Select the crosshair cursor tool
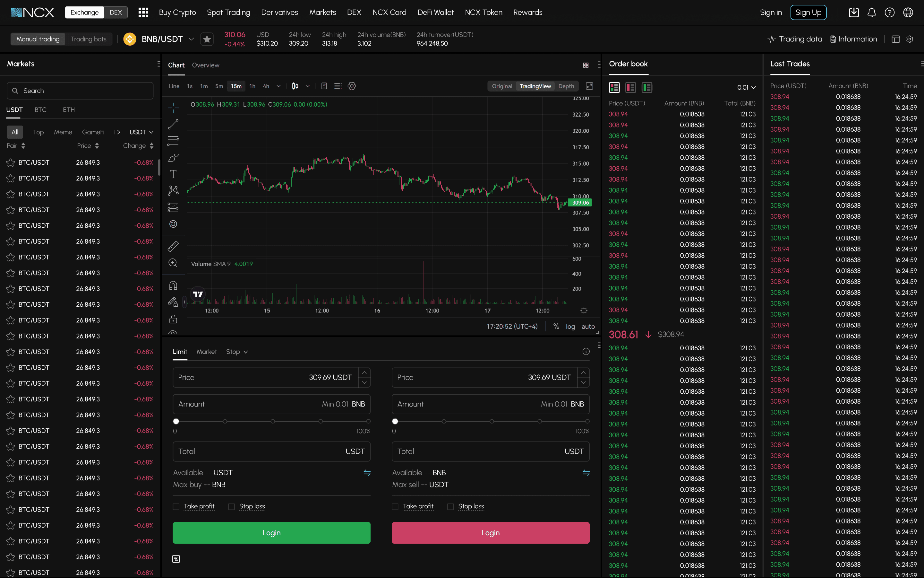 coord(173,108)
